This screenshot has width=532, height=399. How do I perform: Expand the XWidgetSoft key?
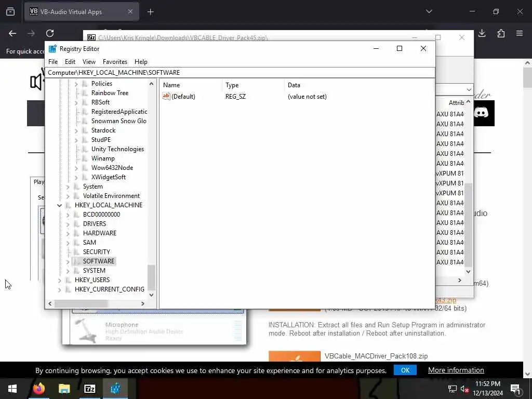(76, 178)
